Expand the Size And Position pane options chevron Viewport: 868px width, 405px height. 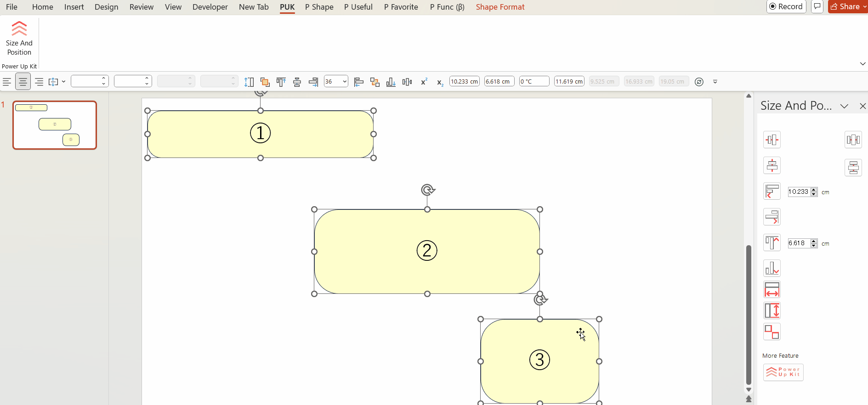(x=844, y=106)
